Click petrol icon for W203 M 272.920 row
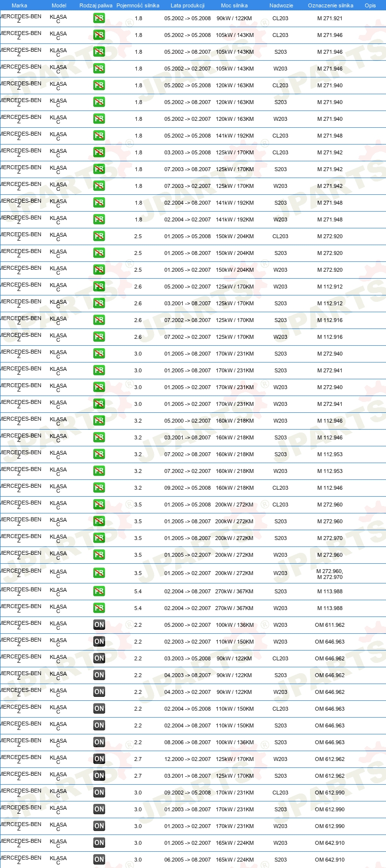This screenshot has width=386, height=868. click(x=99, y=270)
